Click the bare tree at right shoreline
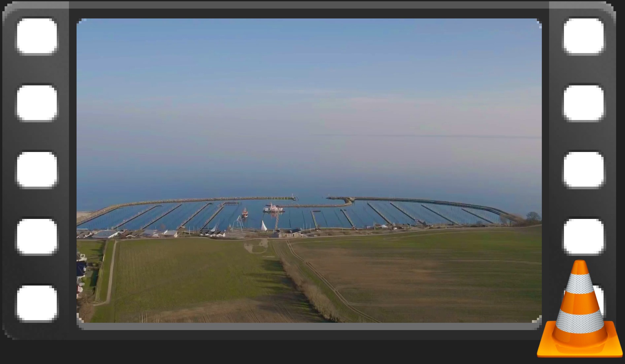 [x=533, y=217]
